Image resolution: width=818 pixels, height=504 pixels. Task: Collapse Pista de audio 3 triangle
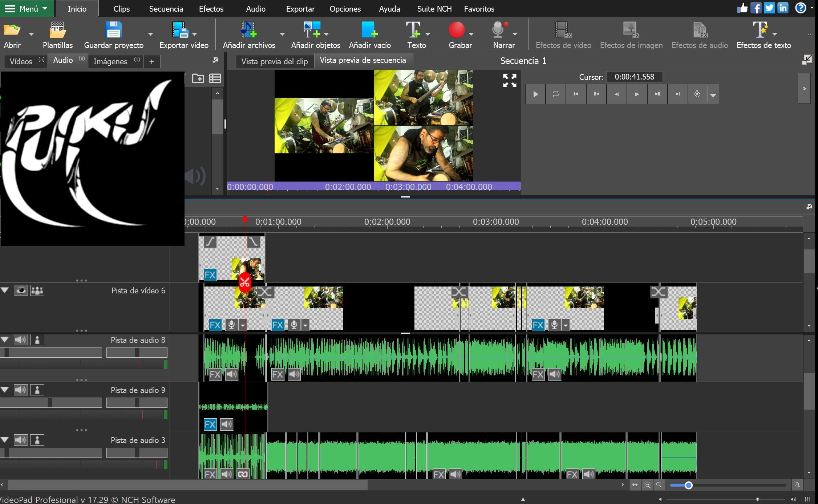point(5,440)
